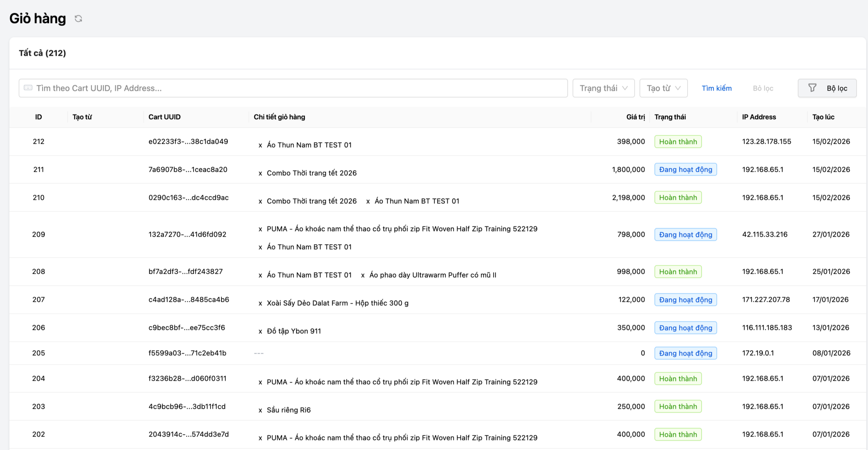Select the Tất cả (212) tab
Image resolution: width=868 pixels, height=450 pixels.
(42, 53)
